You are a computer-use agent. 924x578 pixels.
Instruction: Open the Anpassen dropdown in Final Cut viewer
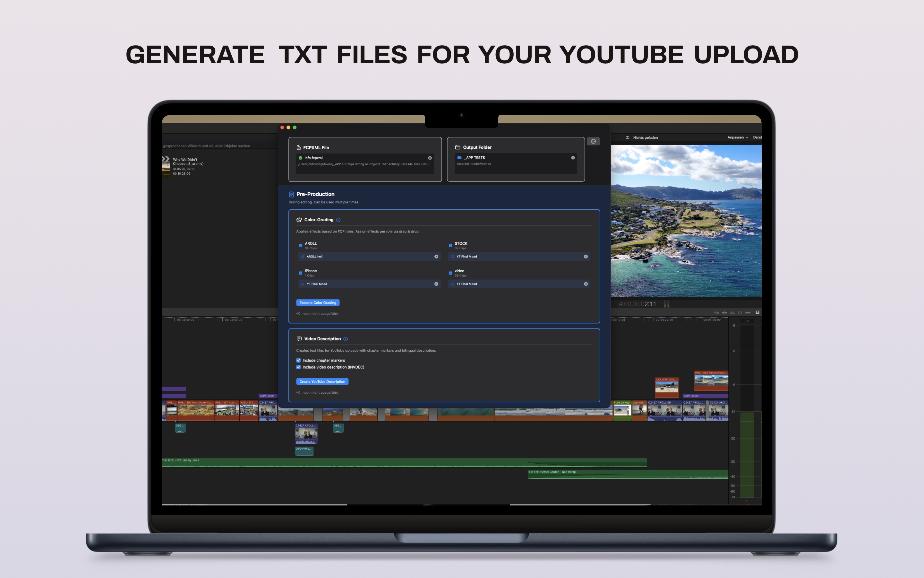click(x=737, y=137)
